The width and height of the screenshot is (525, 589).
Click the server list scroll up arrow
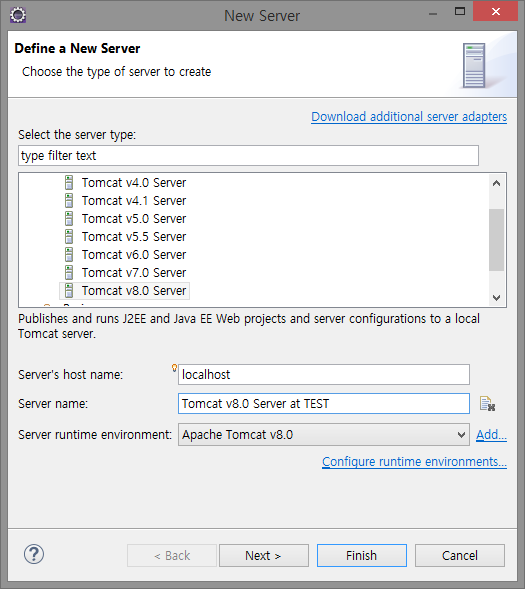coord(496,183)
